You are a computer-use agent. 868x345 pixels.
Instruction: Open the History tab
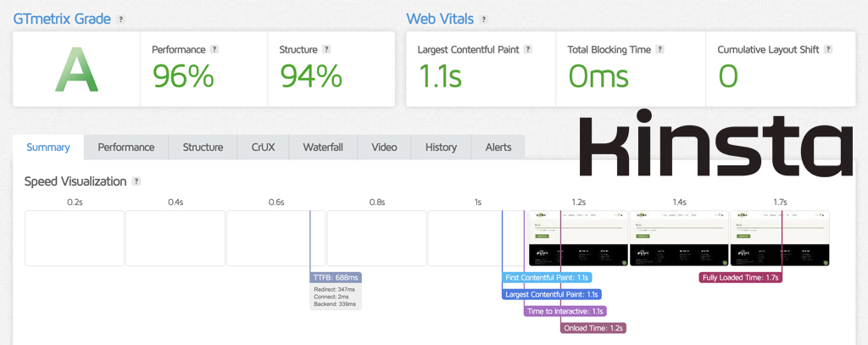click(441, 147)
